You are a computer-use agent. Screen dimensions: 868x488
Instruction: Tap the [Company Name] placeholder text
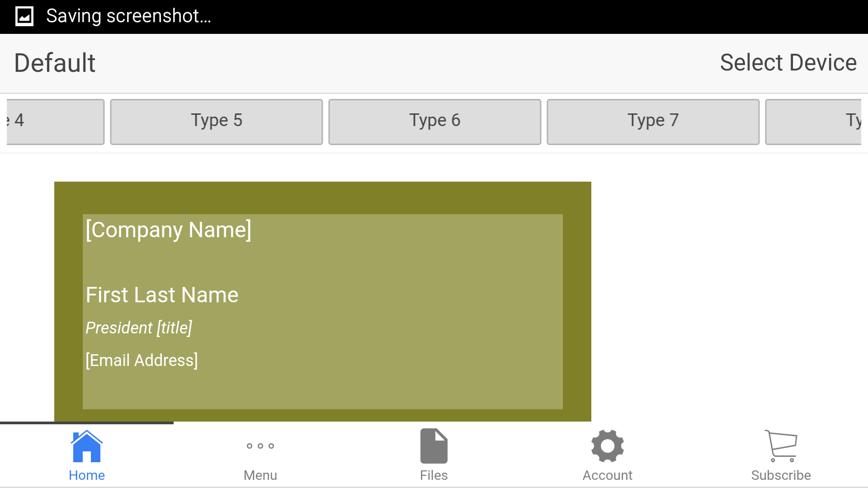[168, 230]
